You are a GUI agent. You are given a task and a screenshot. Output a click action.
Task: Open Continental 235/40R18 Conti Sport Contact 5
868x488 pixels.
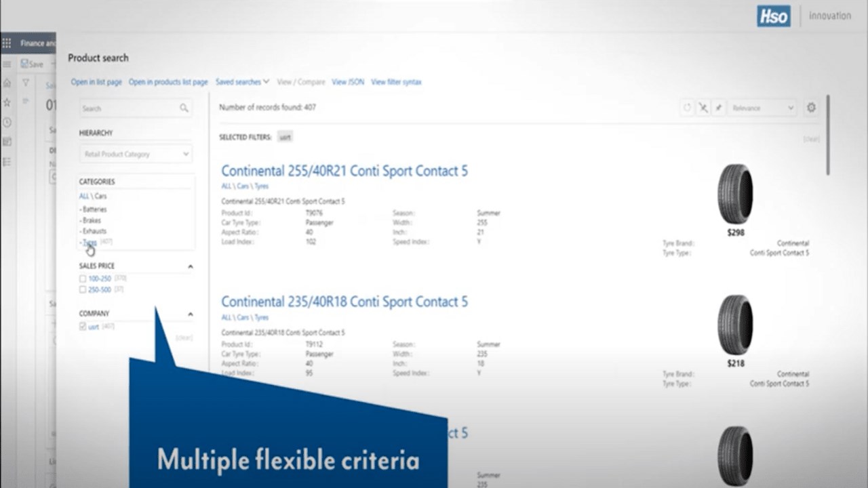click(344, 302)
